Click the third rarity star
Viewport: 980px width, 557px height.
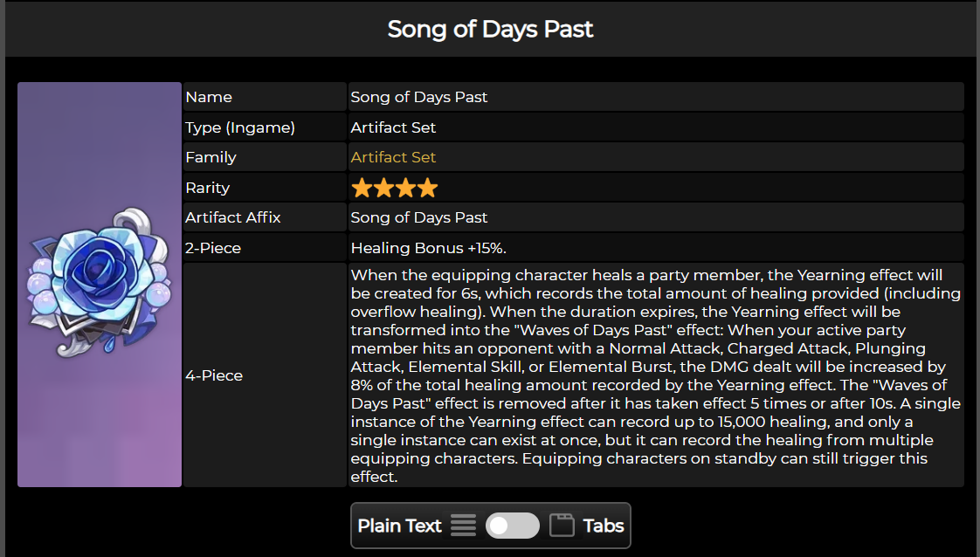405,188
